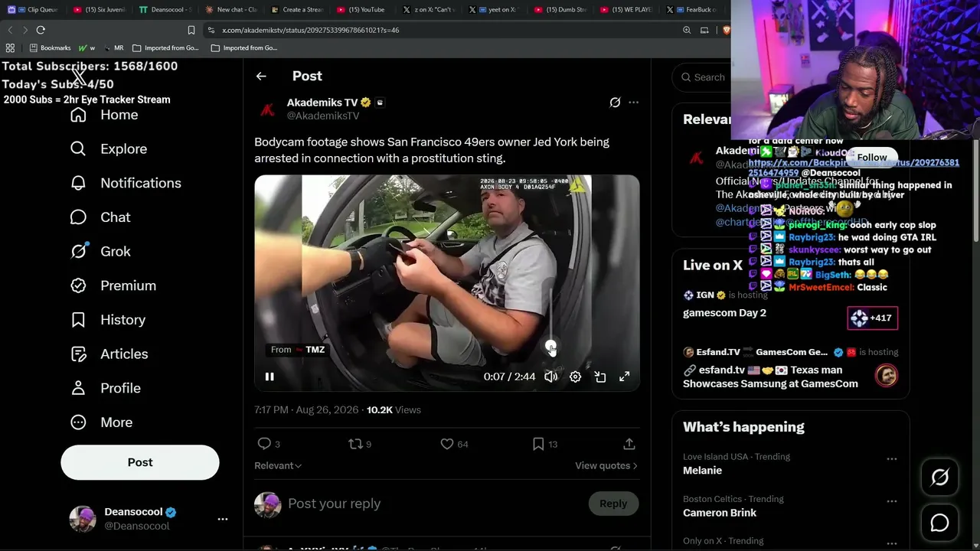The image size is (980, 551).
Task: Repost the Akademiks TV post
Action: tap(355, 444)
